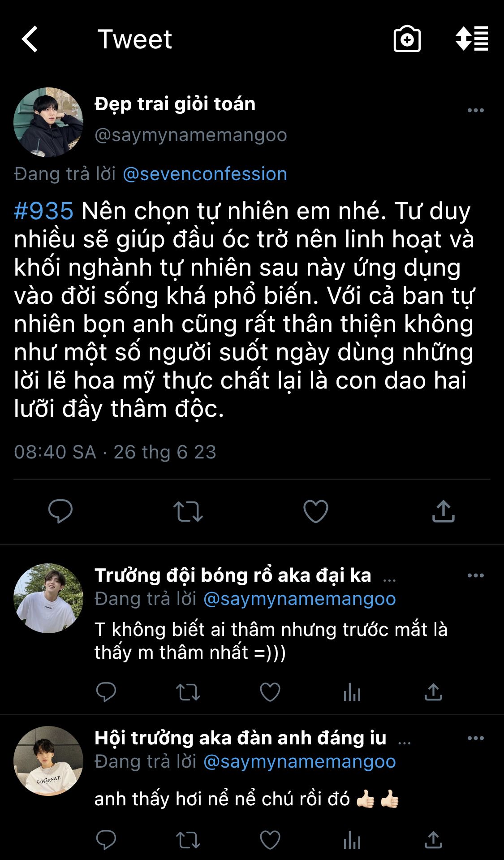
Task: Open Đẹp trai giỏi toán profile picture
Action: (48, 122)
